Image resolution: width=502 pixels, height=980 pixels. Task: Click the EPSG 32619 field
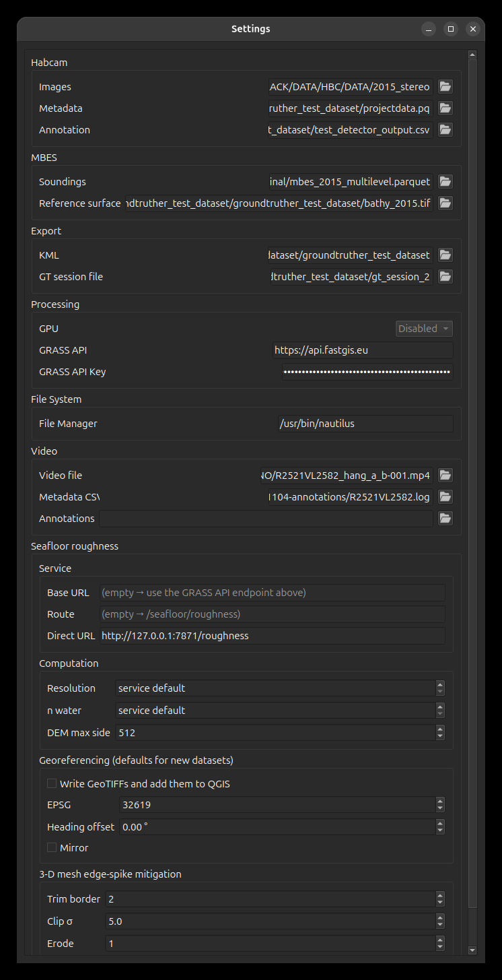(277, 805)
